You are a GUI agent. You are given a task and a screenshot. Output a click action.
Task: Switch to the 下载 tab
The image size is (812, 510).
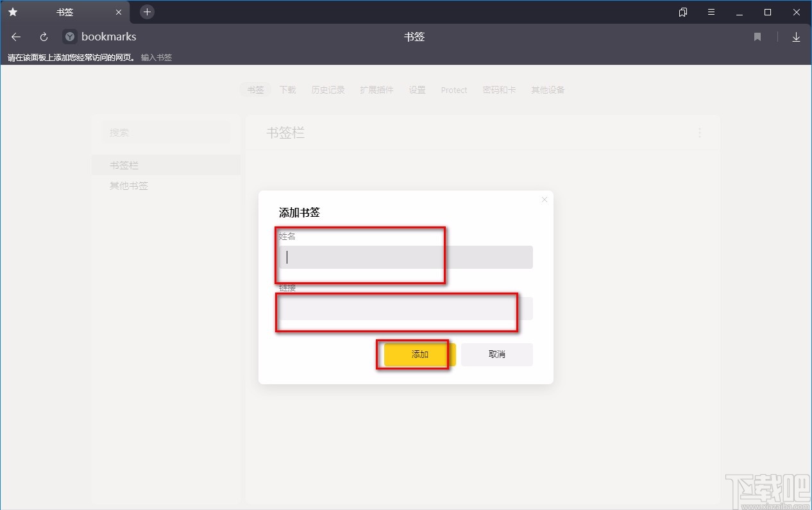(x=287, y=90)
